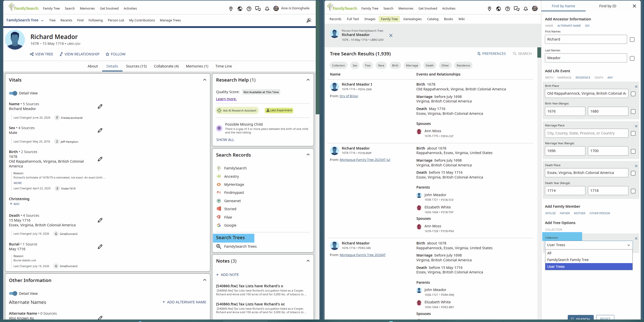Click the Geneanet search records icon
The height and width of the screenshot is (322, 644).
[x=219, y=201]
